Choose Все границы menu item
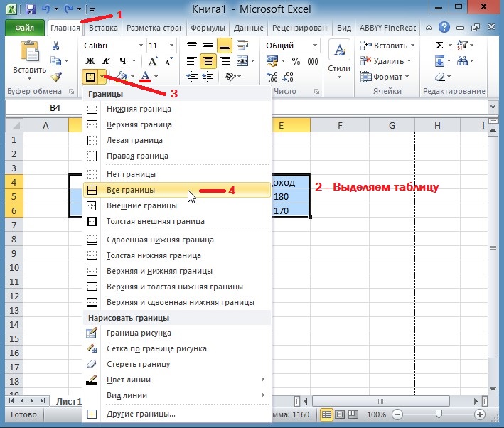Viewport: 504px width, 428px height. (176, 190)
